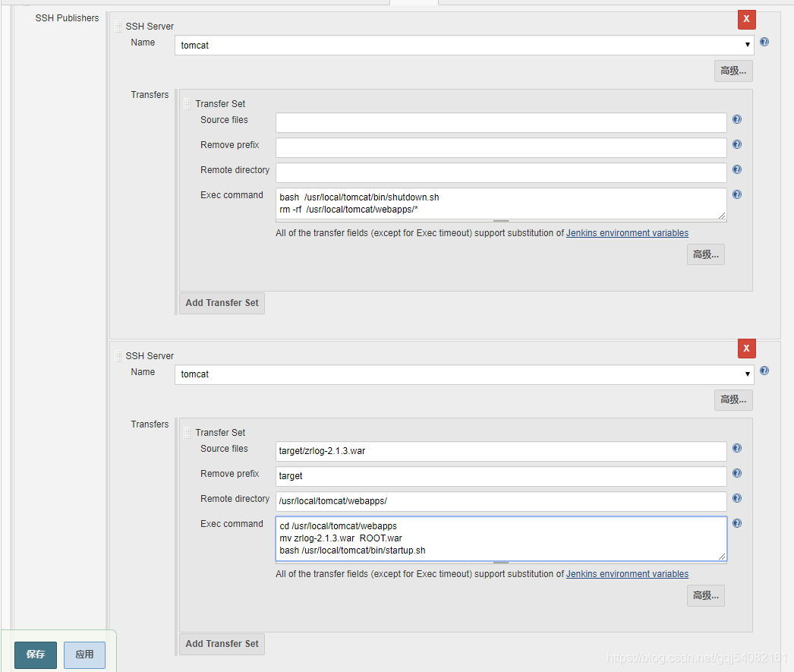Expand advanced options for second Transfer Set
Viewport: 794px width, 672px height.
[x=706, y=595]
